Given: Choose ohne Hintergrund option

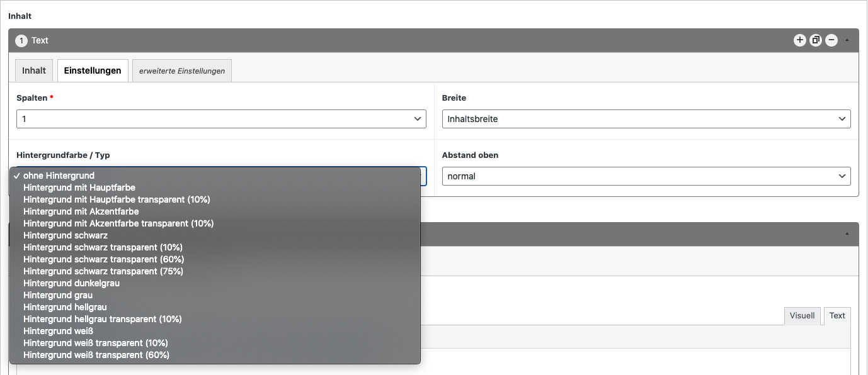Looking at the screenshot, I should click(x=59, y=176).
